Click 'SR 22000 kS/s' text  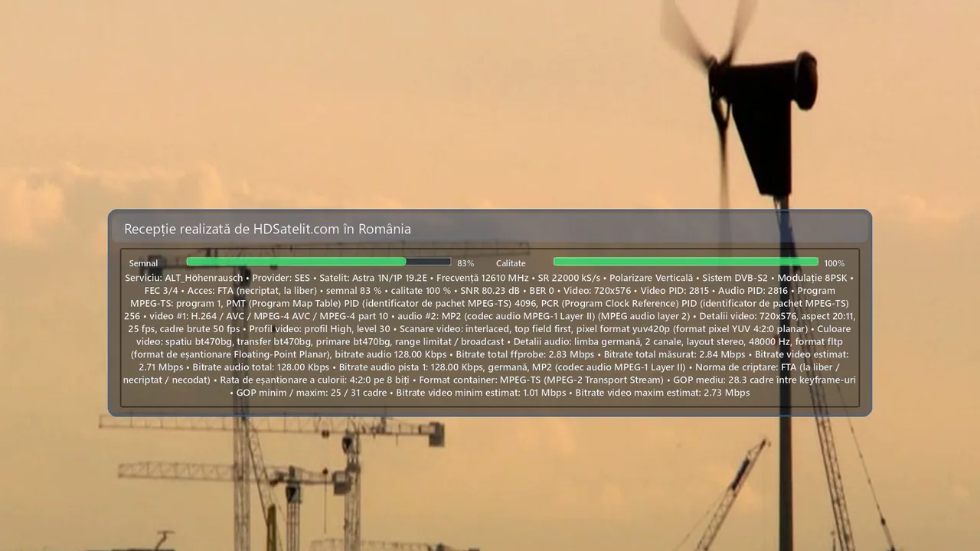point(569,278)
